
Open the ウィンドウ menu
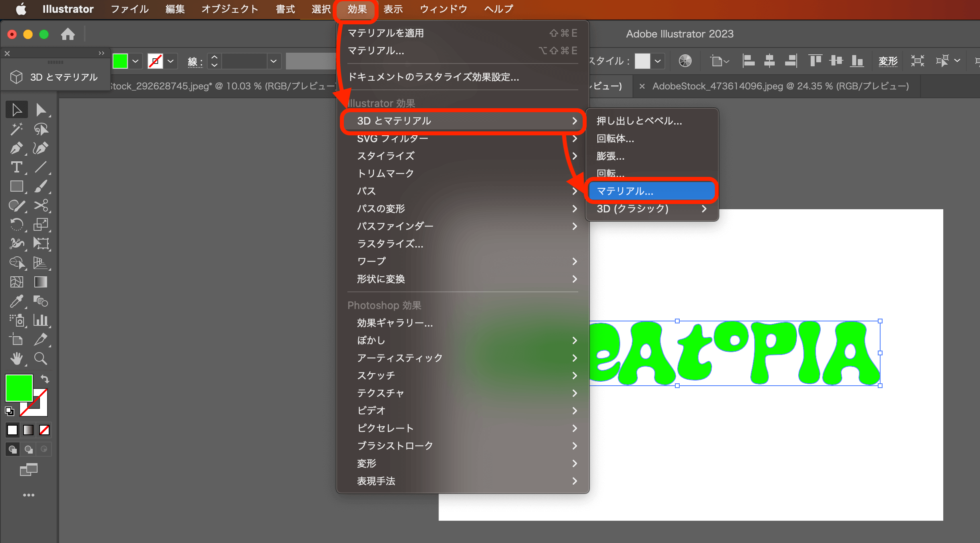click(x=442, y=9)
